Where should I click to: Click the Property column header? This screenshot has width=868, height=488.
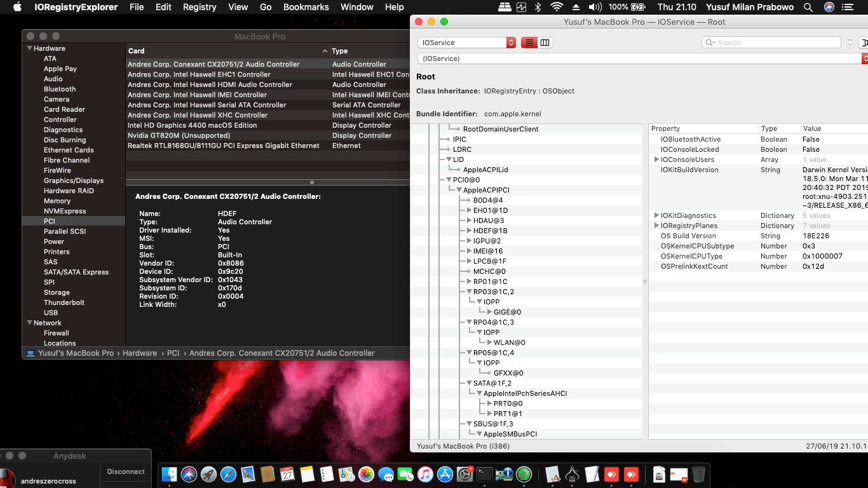(x=703, y=128)
